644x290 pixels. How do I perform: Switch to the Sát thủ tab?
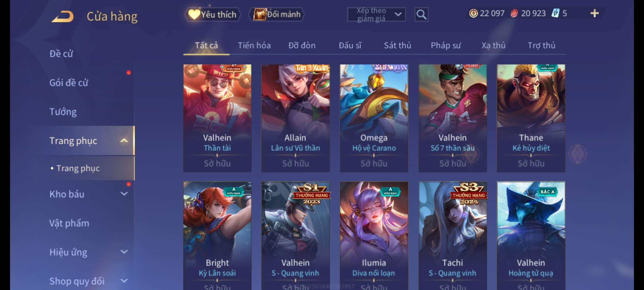[x=397, y=45]
